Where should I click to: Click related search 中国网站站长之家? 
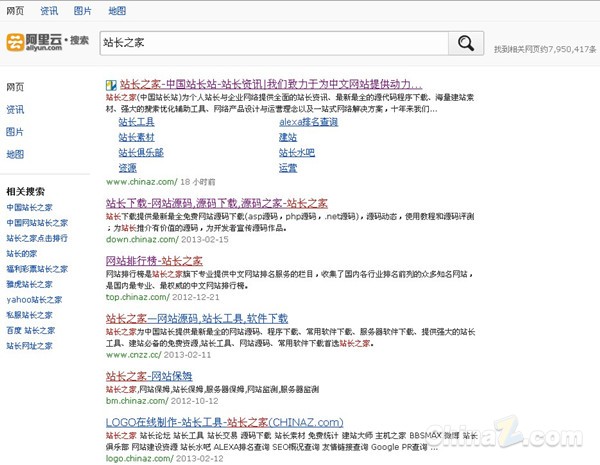point(37,223)
